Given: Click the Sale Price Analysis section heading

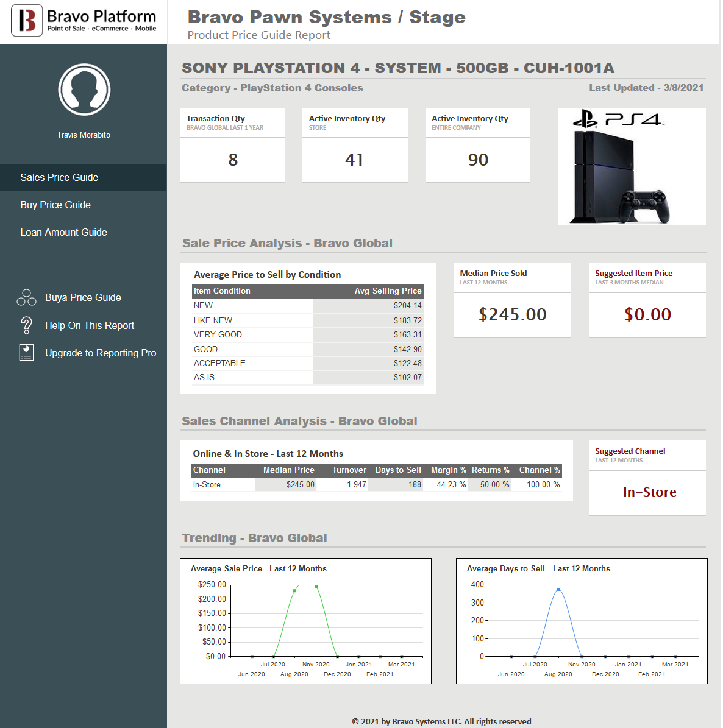Looking at the screenshot, I should (x=287, y=243).
